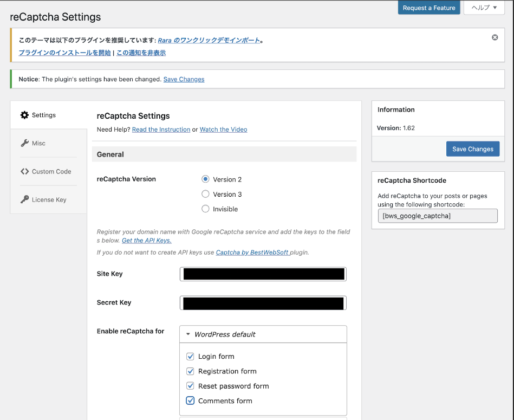Image resolution: width=514 pixels, height=420 pixels.
Task: Click into the Site Key field
Action: click(x=263, y=274)
